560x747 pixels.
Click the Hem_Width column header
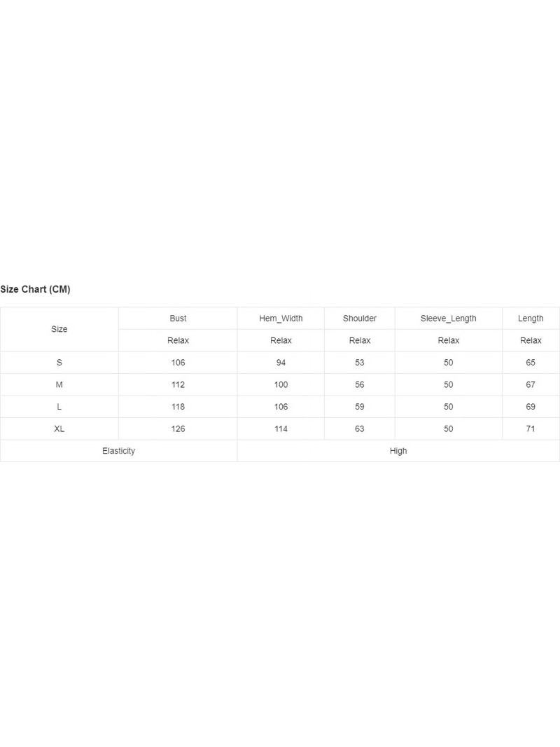281,319
